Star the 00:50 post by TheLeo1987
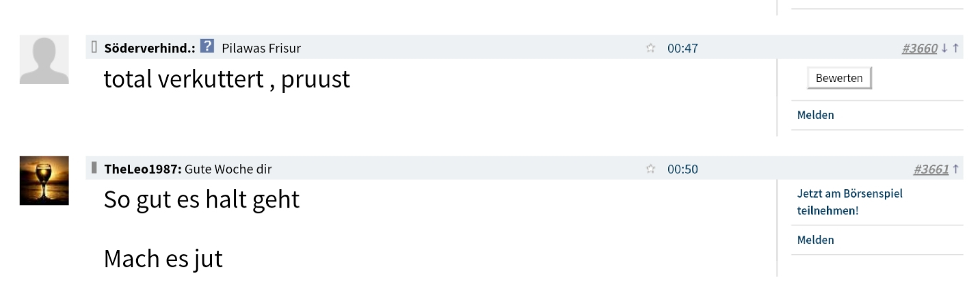980x304 pixels. [650, 169]
